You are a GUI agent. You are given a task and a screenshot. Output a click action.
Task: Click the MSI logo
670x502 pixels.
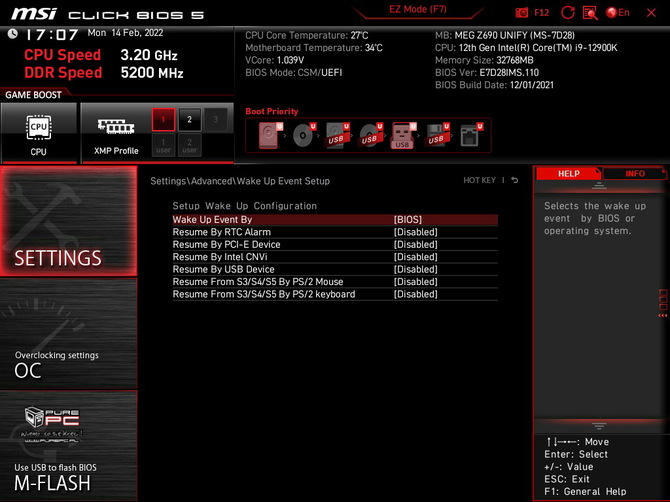click(34, 14)
